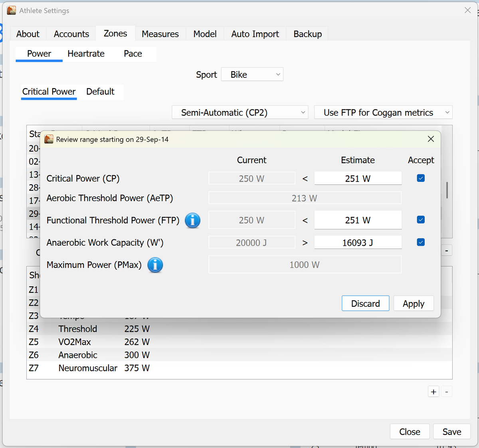Remove a zone with the bottom minus button
This screenshot has height=448, width=479.
(447, 392)
